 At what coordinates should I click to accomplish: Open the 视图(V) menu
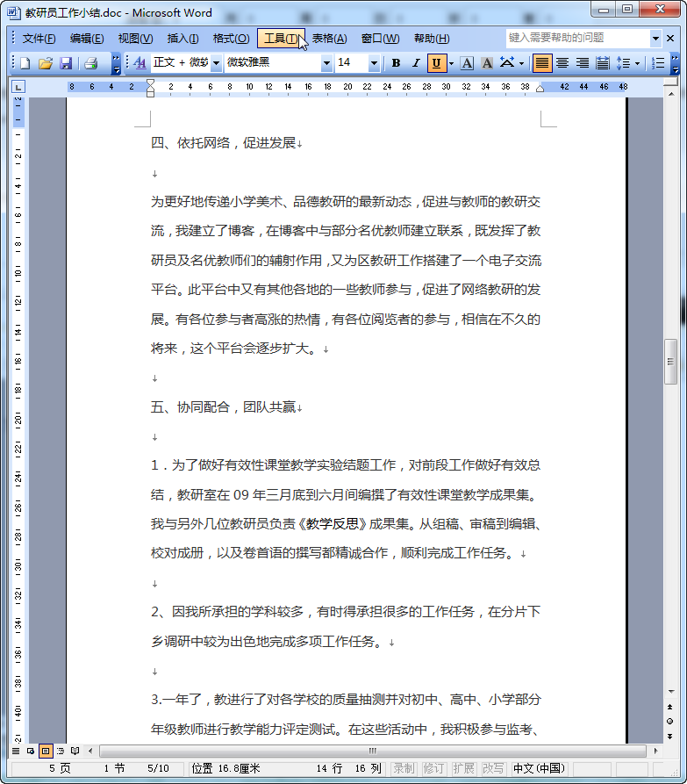(135, 39)
